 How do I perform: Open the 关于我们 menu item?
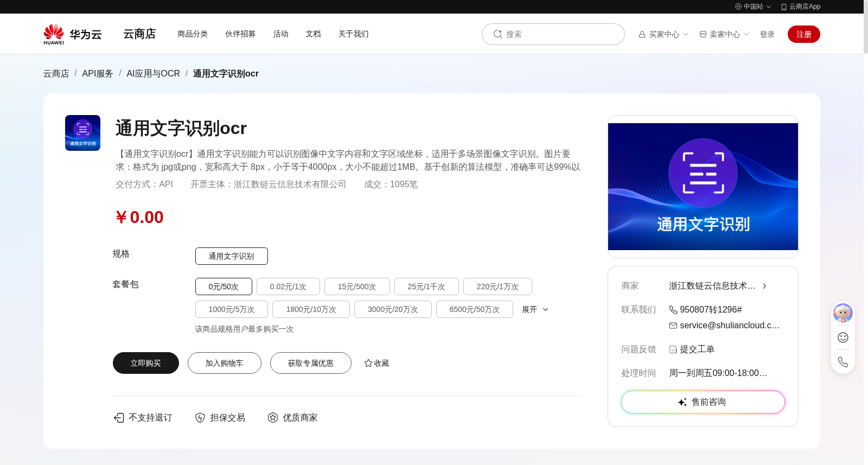[x=353, y=34]
